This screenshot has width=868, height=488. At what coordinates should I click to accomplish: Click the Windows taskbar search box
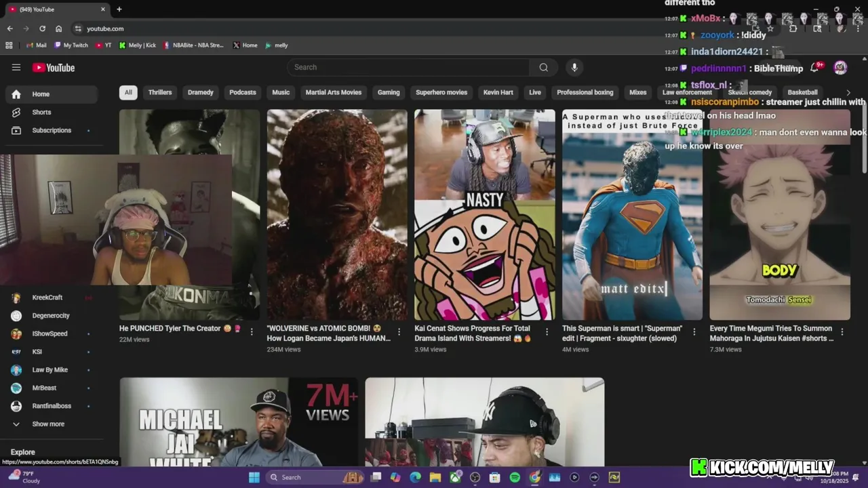click(315, 477)
